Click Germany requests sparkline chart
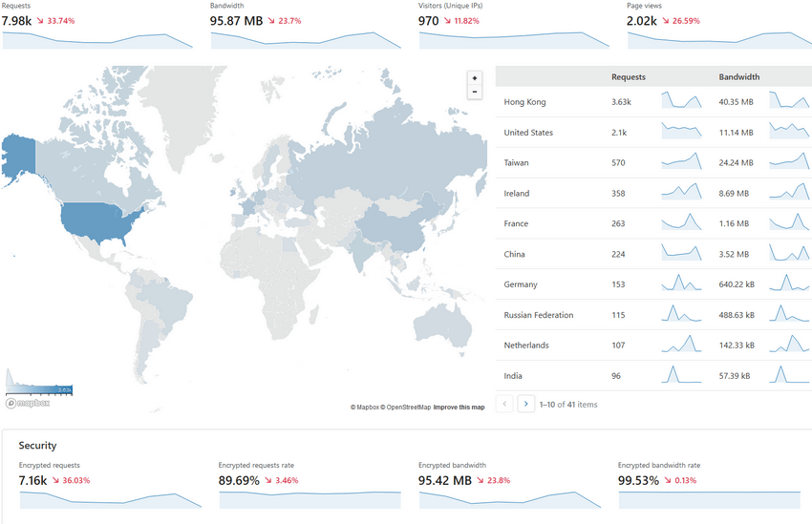The height and width of the screenshot is (524, 812). pos(681,283)
